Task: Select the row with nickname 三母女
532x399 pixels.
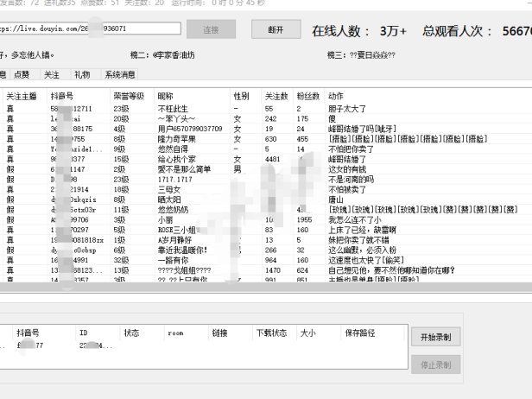Action: click(266, 190)
